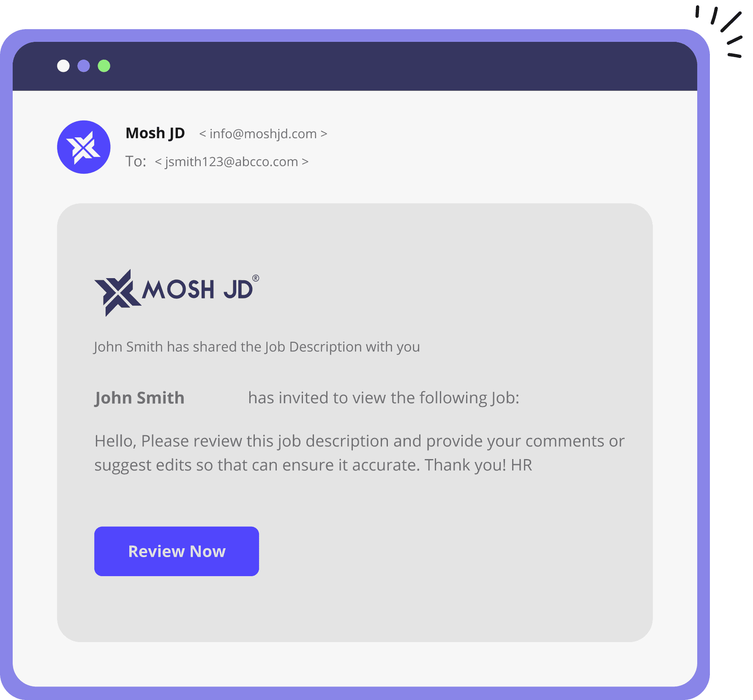
Task: Click the purple window control dot
Action: click(x=84, y=66)
